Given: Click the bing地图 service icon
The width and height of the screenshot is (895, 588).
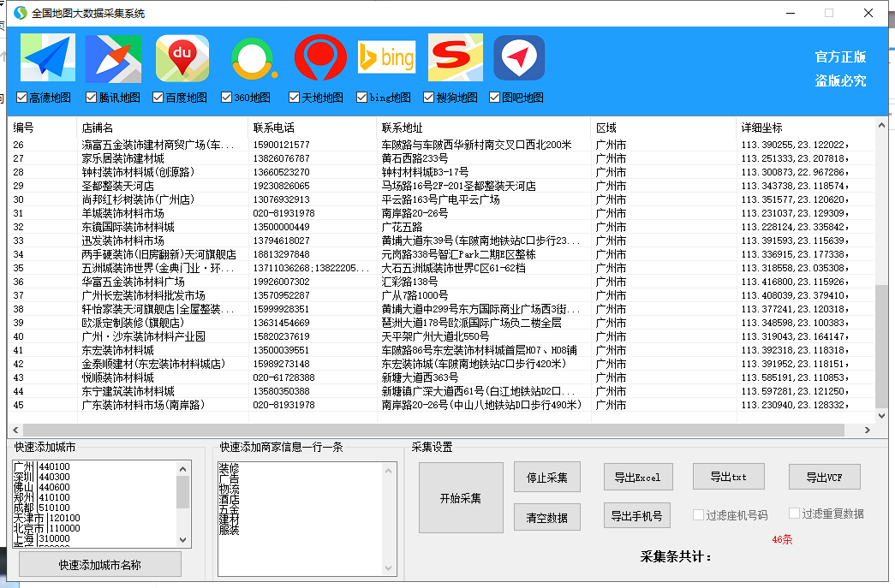Looking at the screenshot, I should (387, 56).
